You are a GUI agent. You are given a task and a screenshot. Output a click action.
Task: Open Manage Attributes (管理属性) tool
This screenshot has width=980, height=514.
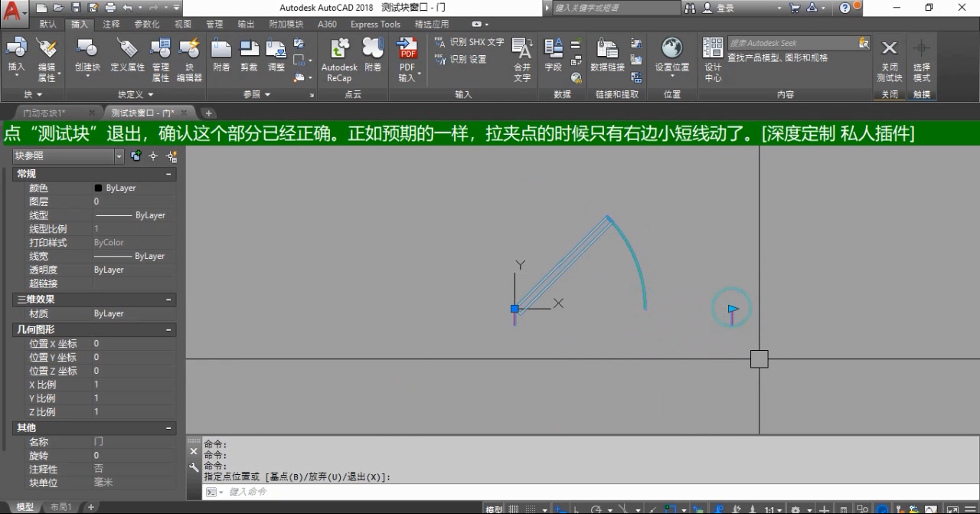tap(160, 60)
